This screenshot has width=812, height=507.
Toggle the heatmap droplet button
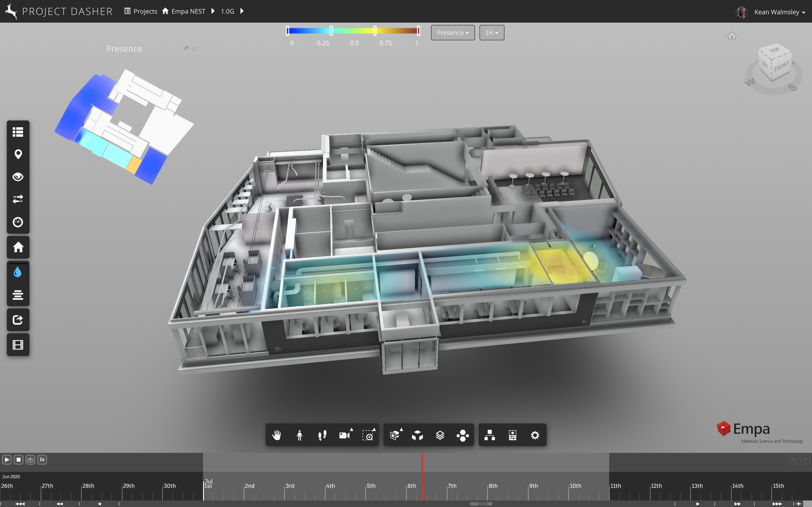[x=18, y=272]
